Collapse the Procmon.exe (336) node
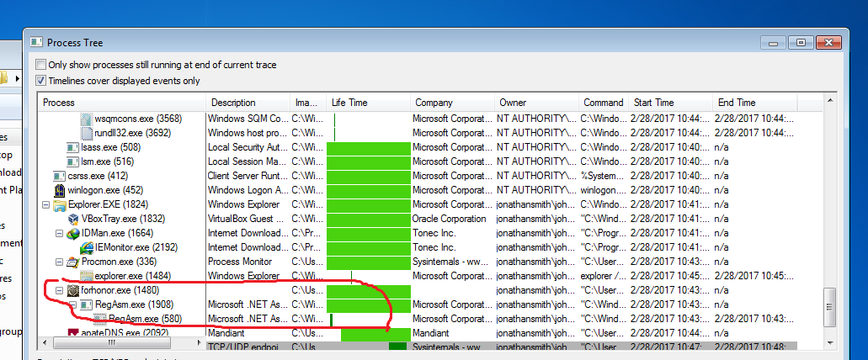This screenshot has width=868, height=360. [59, 262]
